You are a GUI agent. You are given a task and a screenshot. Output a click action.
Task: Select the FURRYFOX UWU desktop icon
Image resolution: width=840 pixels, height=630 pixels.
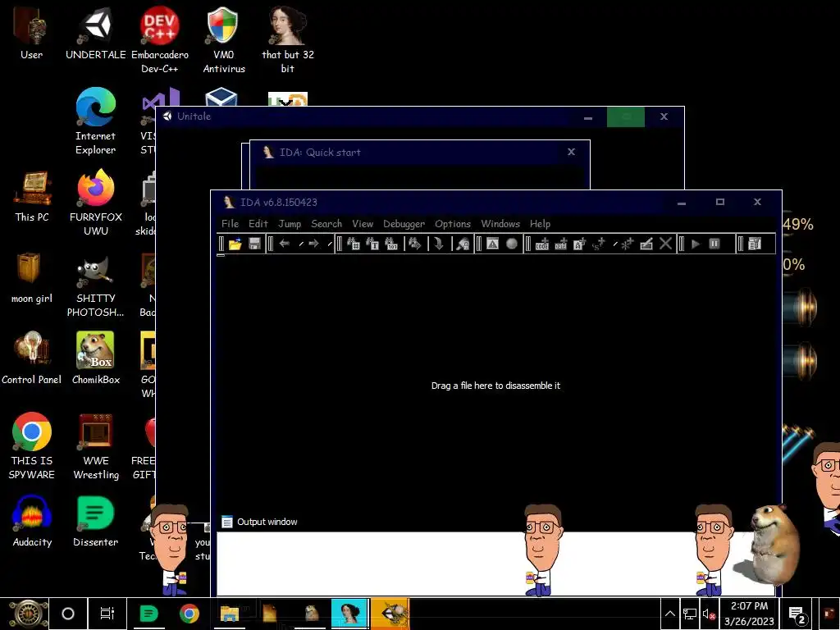95,203
